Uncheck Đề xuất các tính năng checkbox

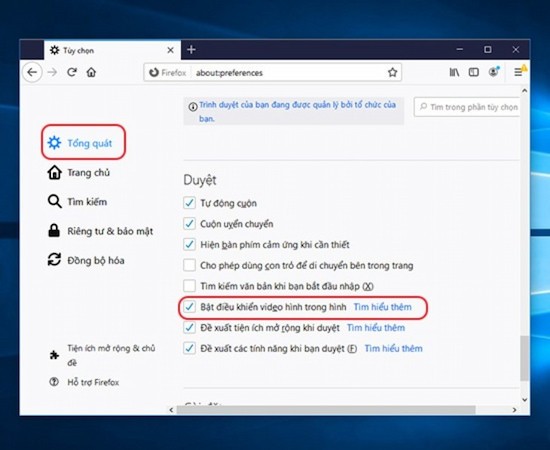(189, 348)
